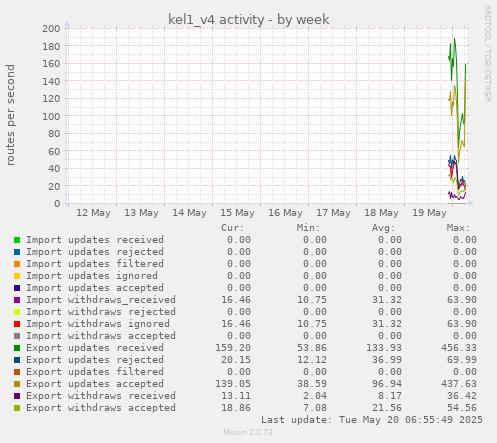Click the 54.56 max value
The image size is (497, 443).
point(462,408)
